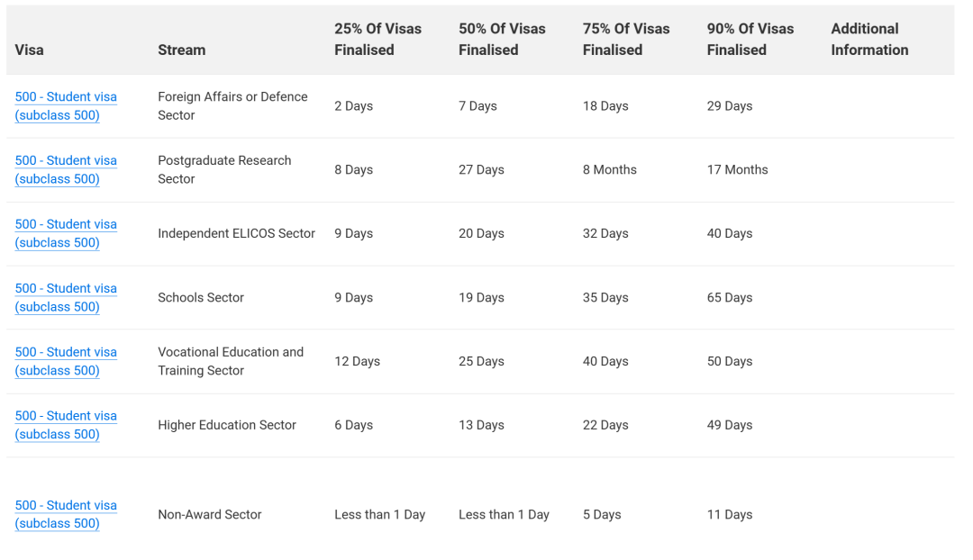Open Student visa link for Schools Sector
Viewport: 973px width, 560px height.
pyautogui.click(x=66, y=298)
